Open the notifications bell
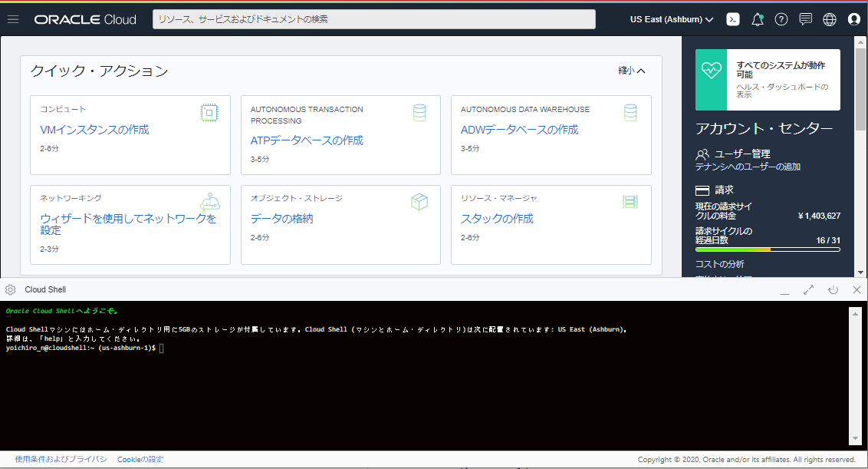This screenshot has width=868, height=469. point(758,19)
